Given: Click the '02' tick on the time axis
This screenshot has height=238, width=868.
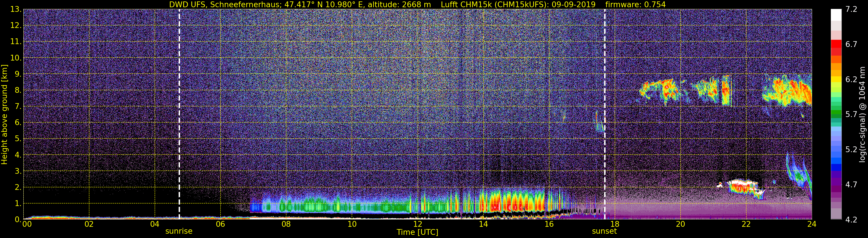Looking at the screenshot, I should [89, 224].
